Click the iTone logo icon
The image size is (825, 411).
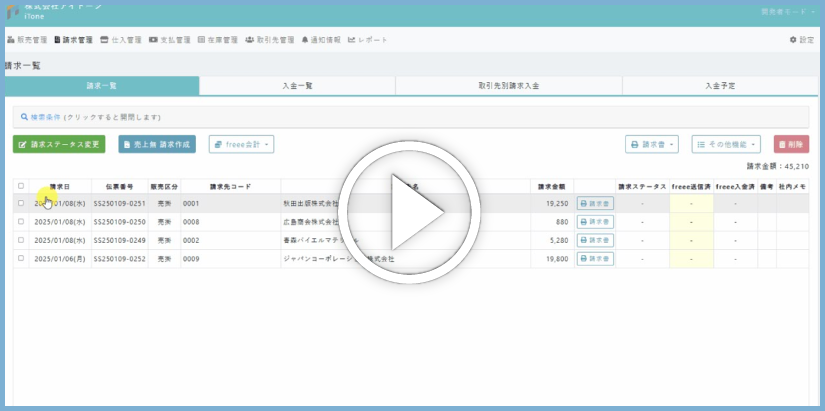click(x=13, y=12)
